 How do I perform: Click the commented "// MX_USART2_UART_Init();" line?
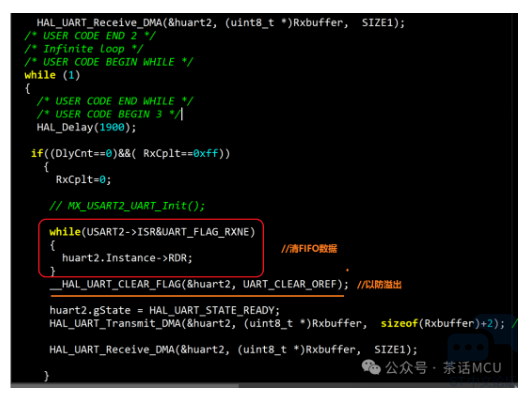pyautogui.click(x=127, y=205)
